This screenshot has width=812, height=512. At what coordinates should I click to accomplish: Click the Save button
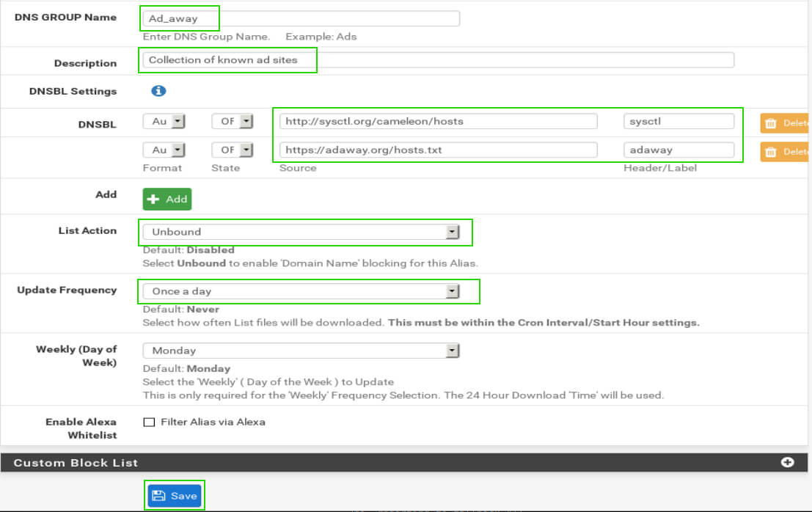click(x=175, y=496)
